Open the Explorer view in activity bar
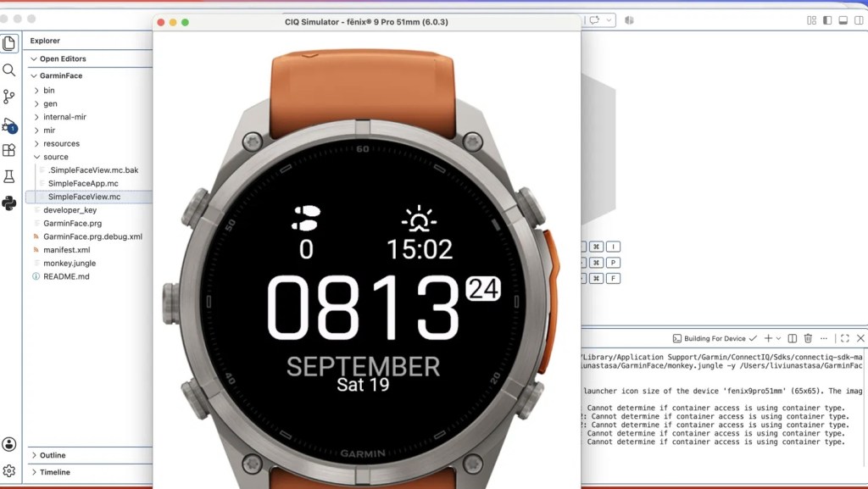The image size is (868, 489). point(8,43)
